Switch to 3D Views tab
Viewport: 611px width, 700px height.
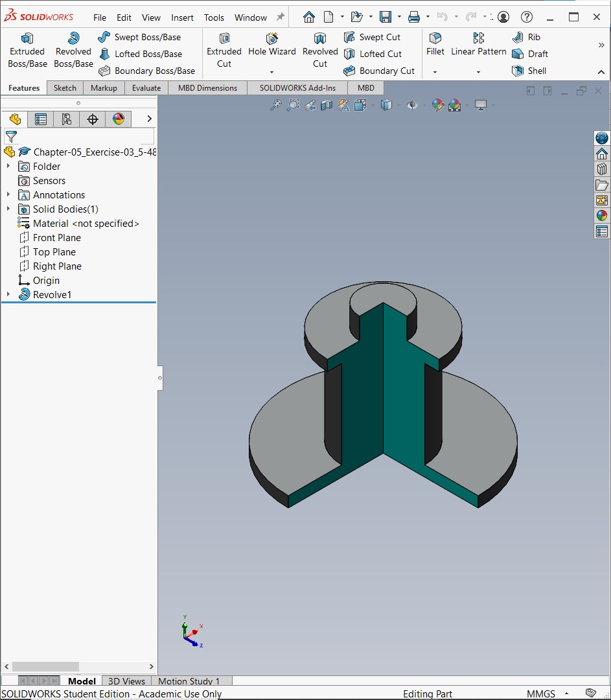click(126, 681)
